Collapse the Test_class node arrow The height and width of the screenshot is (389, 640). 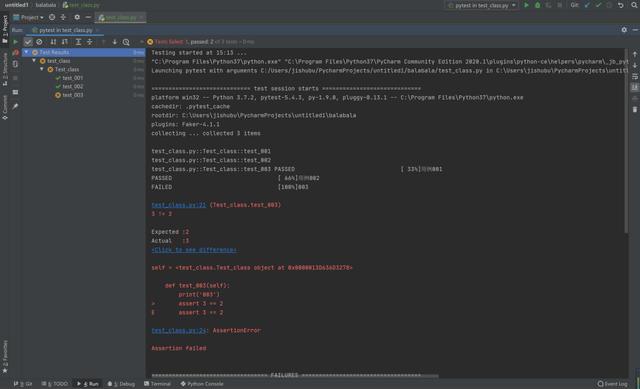[x=42, y=69]
